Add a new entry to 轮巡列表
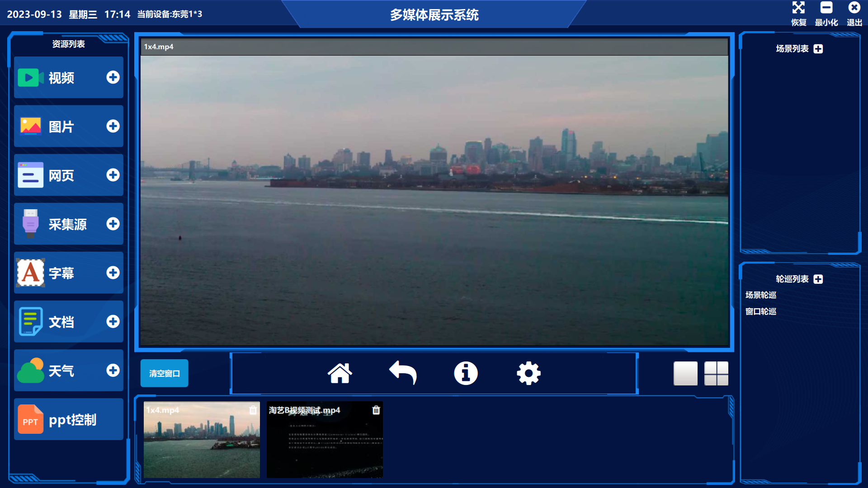The height and width of the screenshot is (488, 868). coord(818,279)
